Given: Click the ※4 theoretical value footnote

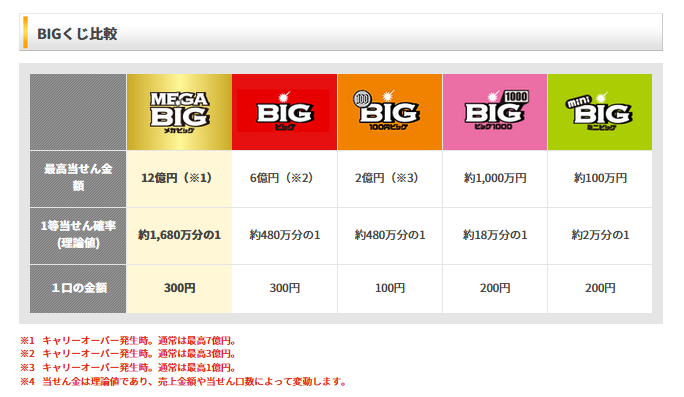Looking at the screenshot, I should (184, 382).
